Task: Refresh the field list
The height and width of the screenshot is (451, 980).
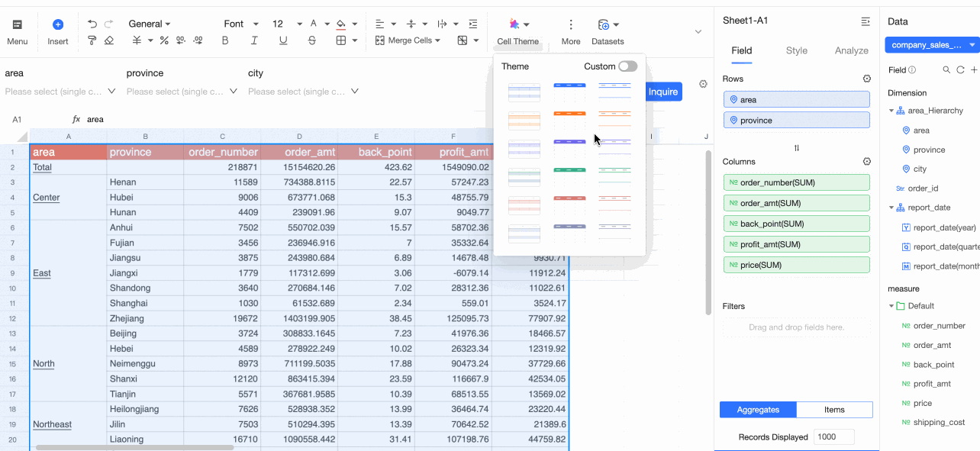Action: click(x=960, y=69)
